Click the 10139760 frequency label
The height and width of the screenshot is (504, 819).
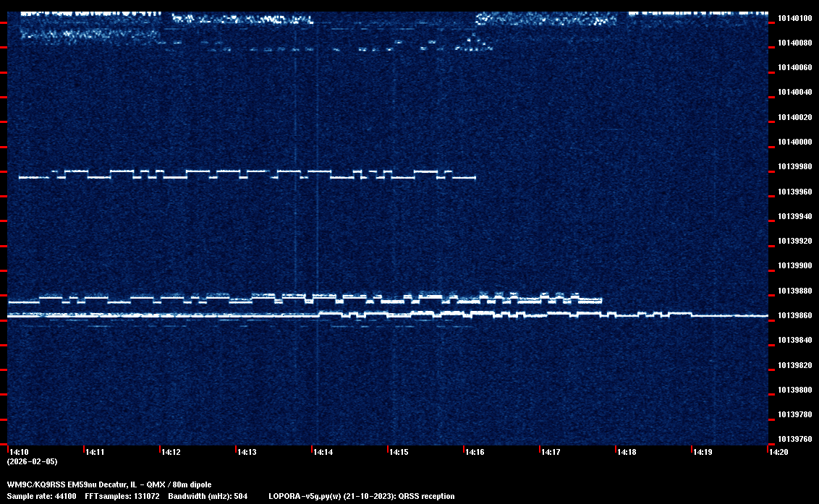(794, 439)
